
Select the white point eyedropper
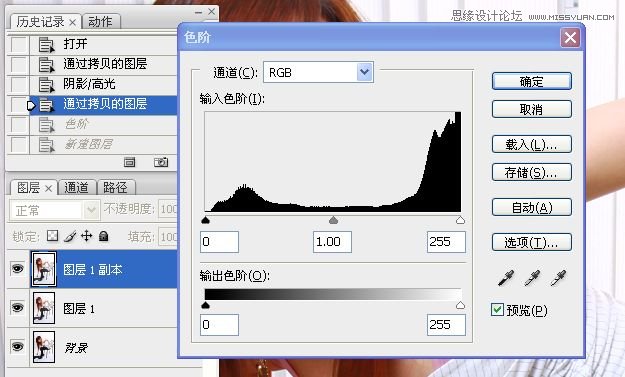(558, 278)
